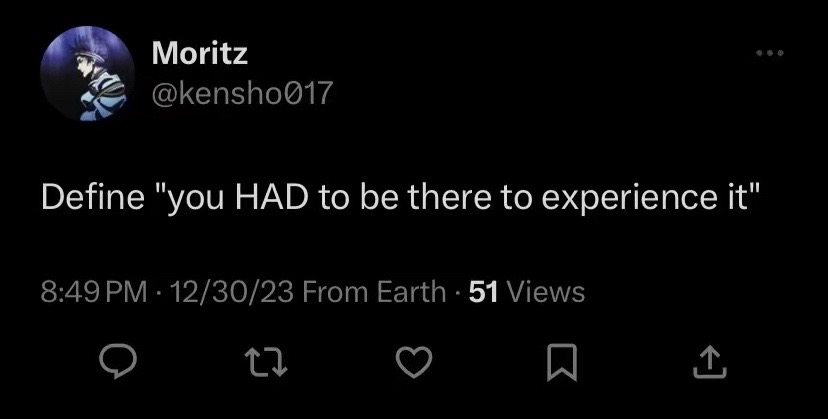Image resolution: width=828 pixels, height=419 pixels.
Task: Click the word "there" in the tweet
Action: pos(426,197)
